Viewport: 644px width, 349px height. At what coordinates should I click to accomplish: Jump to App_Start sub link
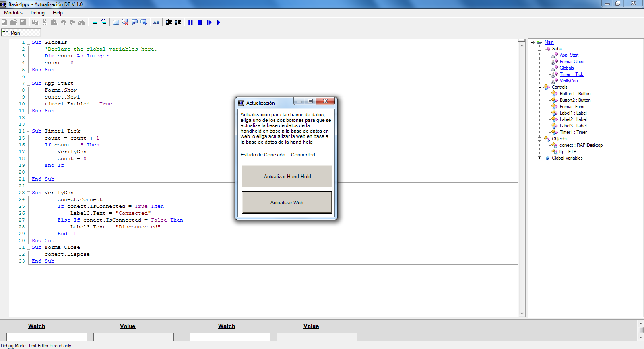click(x=569, y=55)
